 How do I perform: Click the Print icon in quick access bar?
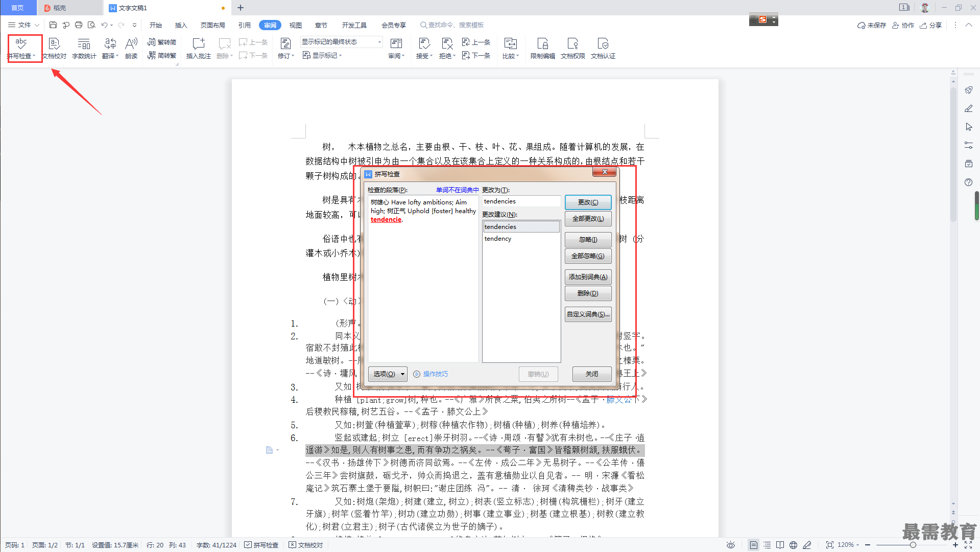coord(79,25)
